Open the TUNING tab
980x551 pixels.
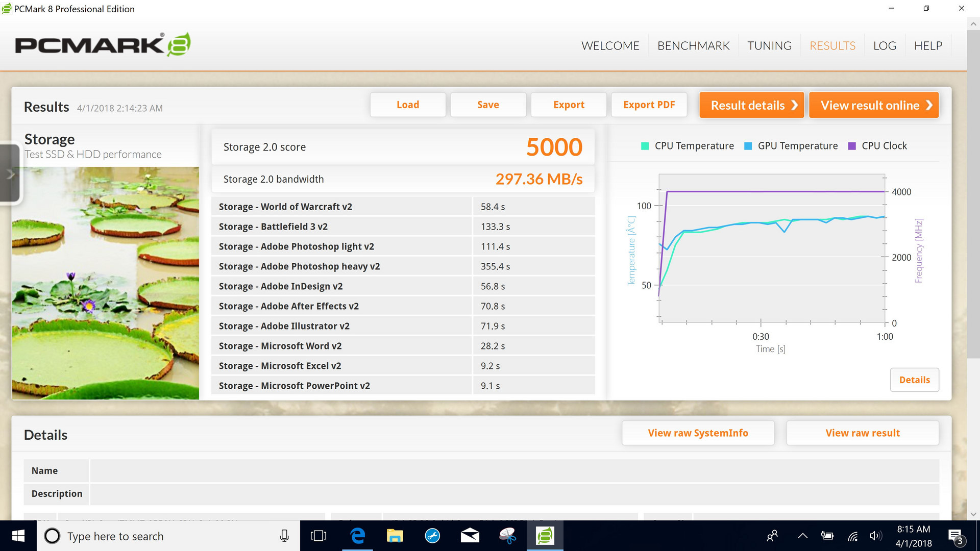coord(769,46)
